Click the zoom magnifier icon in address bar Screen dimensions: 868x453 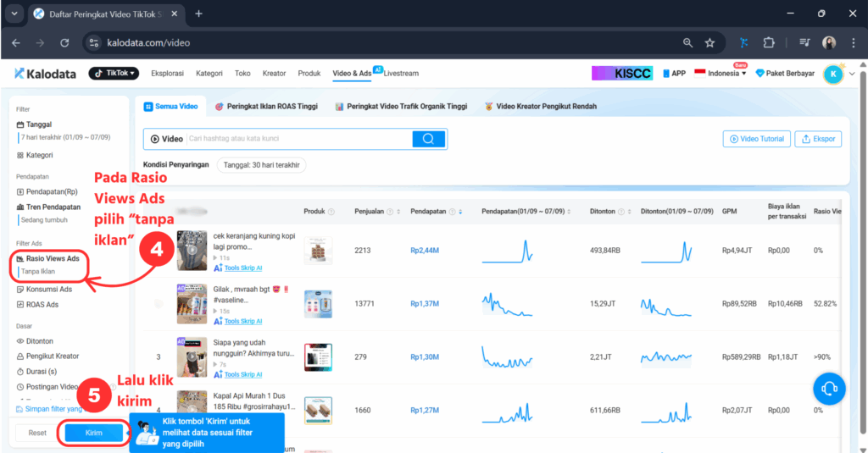point(687,42)
